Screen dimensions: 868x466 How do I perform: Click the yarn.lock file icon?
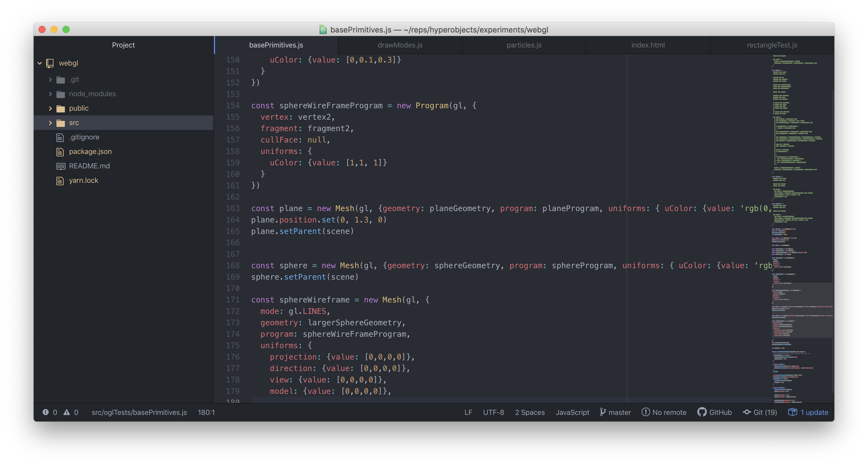coord(60,181)
